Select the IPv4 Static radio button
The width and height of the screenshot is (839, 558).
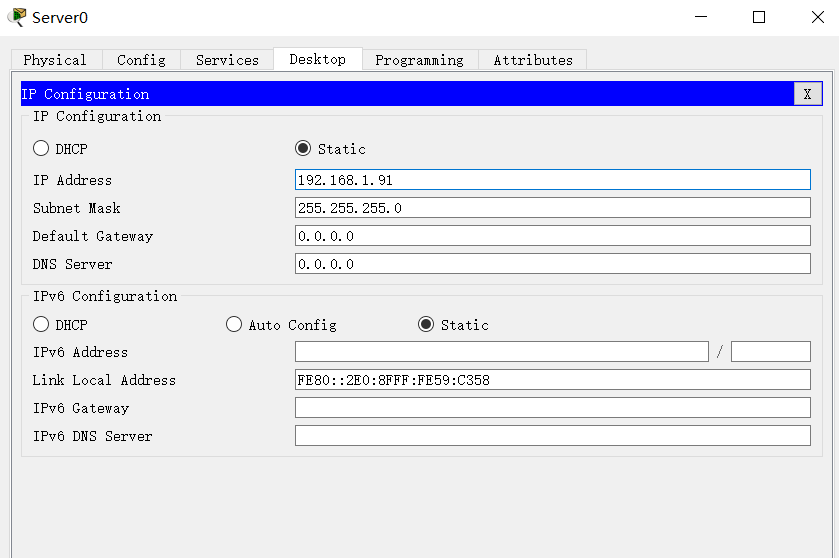(x=303, y=148)
